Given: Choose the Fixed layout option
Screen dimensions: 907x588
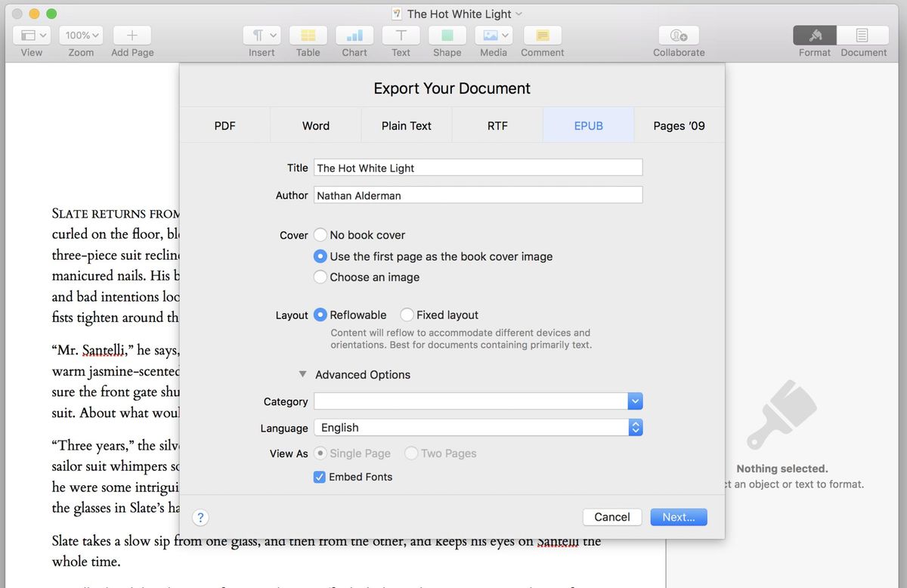Looking at the screenshot, I should (x=407, y=314).
